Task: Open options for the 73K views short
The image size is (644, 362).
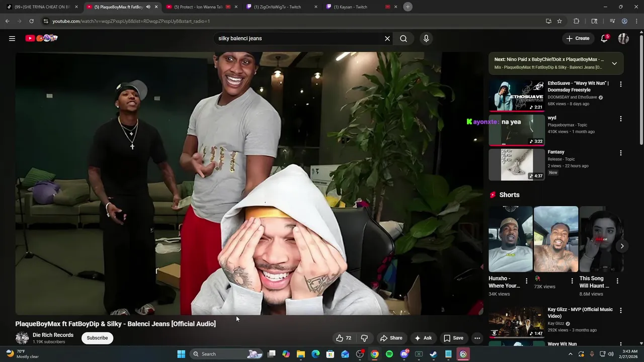Action: pos(572,281)
